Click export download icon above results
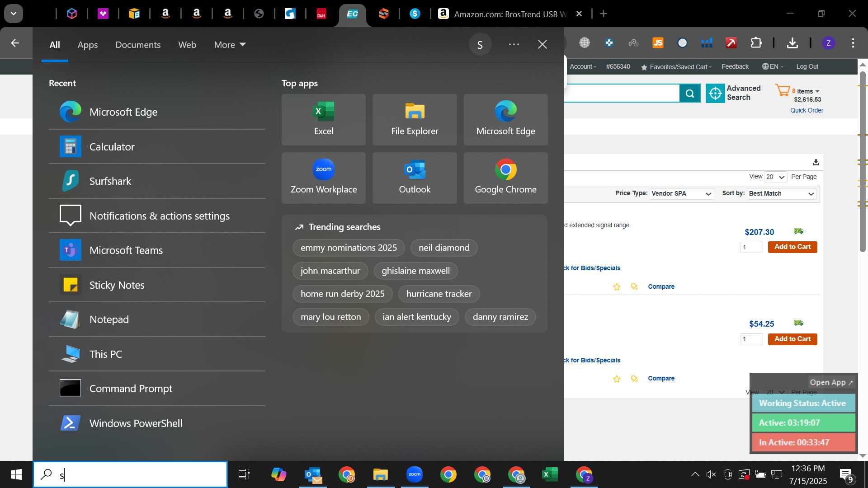The width and height of the screenshot is (868, 488). click(816, 162)
